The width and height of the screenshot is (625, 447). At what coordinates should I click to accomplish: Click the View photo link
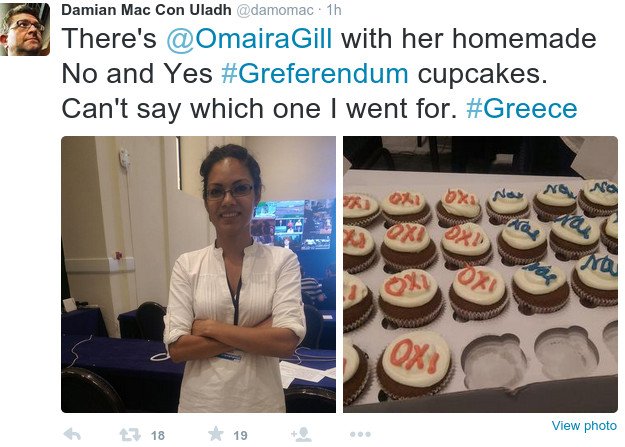584,425
